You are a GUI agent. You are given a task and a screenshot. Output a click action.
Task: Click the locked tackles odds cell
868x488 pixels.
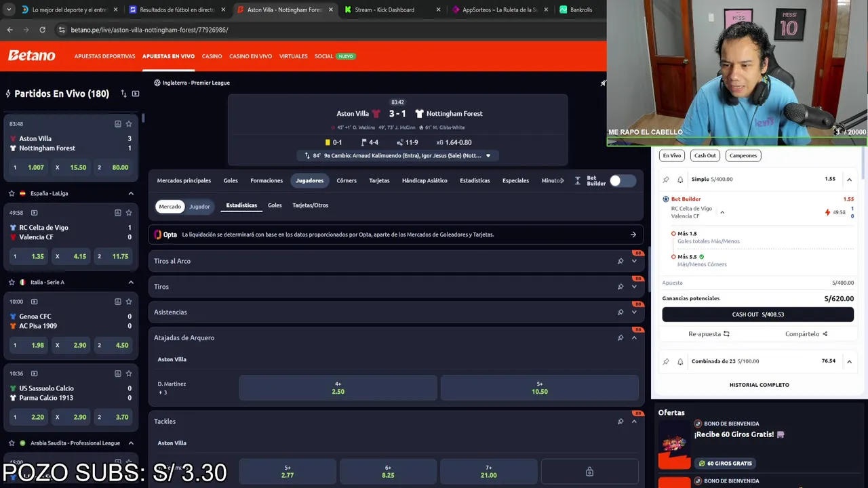coord(589,472)
